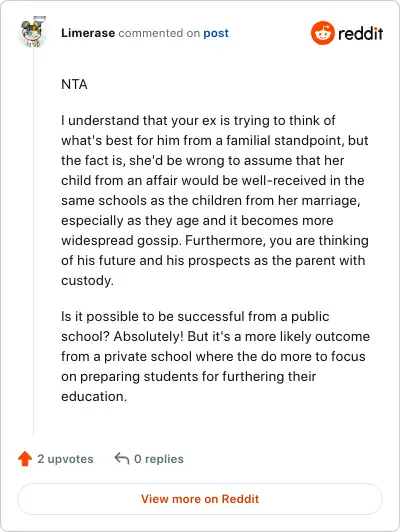
Task: Open the Limerase username profile link
Action: coord(88,33)
